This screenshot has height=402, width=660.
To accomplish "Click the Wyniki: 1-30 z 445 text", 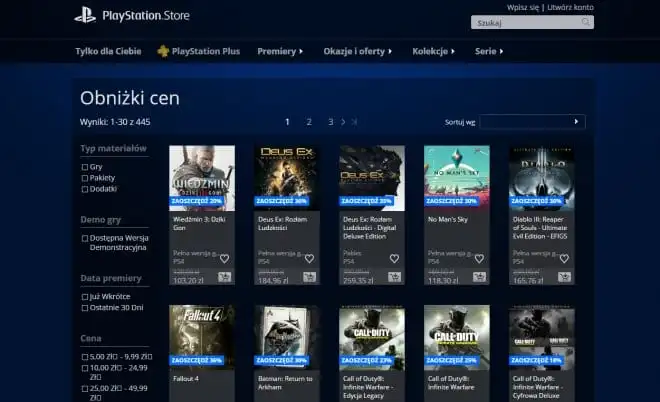I will pyautogui.click(x=115, y=122).
